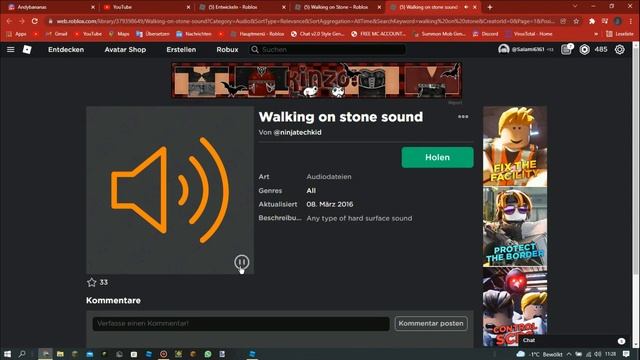Go forward in browser history

coord(22,21)
